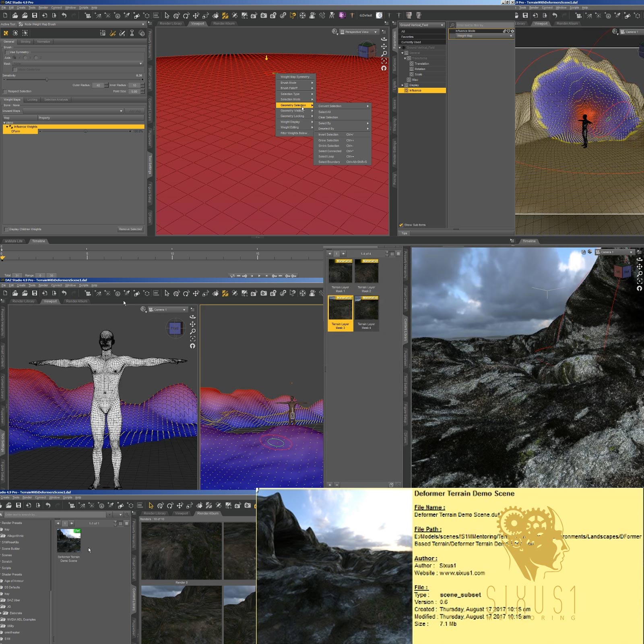Click loop toggle in timeline playback controls
644x644 pixels.
[232, 276]
